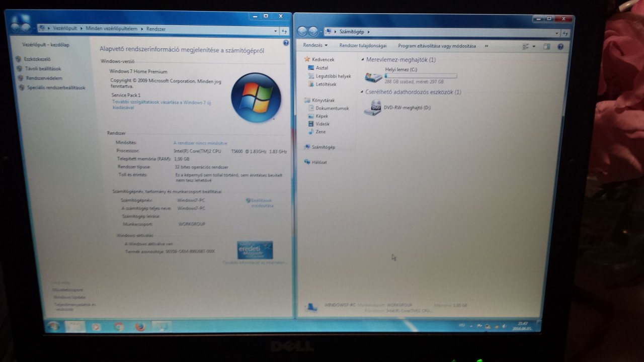Click 'A rendszer nincs minősítve' link
The image size is (644, 362).
tap(200, 143)
